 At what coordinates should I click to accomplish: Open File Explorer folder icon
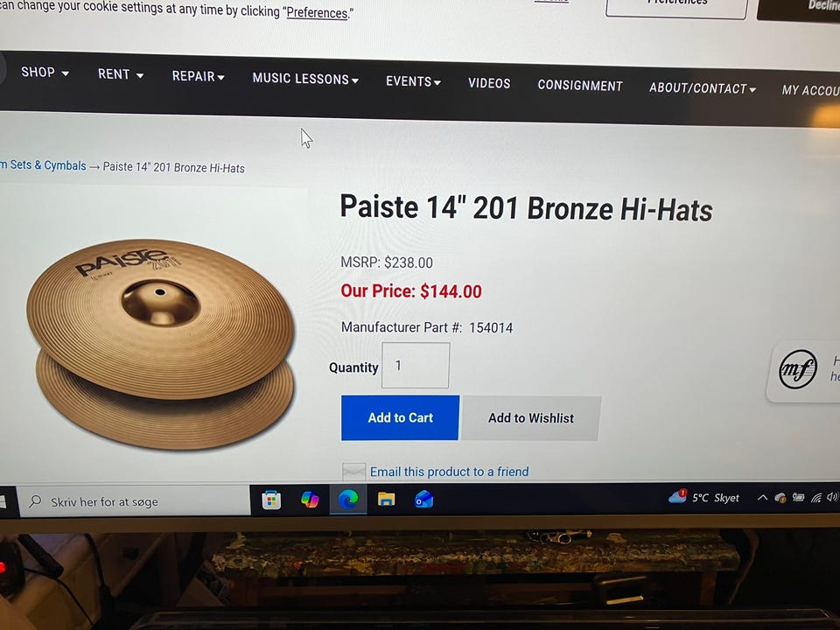(386, 500)
